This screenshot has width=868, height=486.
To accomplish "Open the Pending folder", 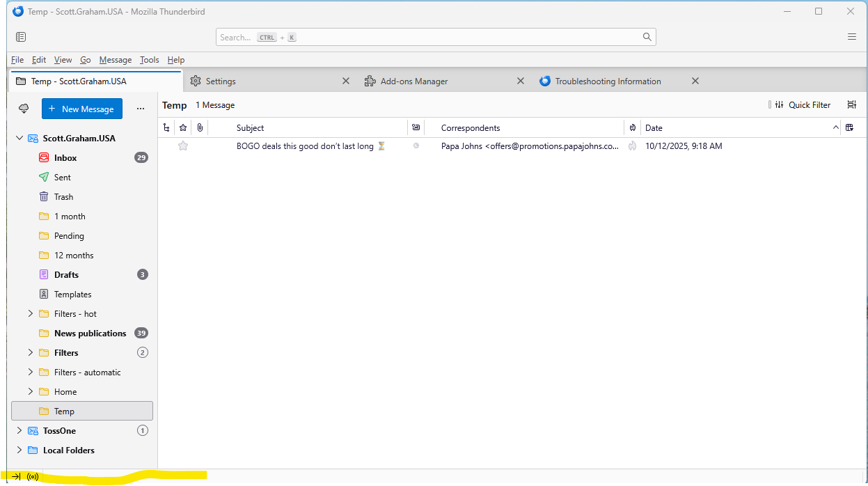I will pos(82,236).
